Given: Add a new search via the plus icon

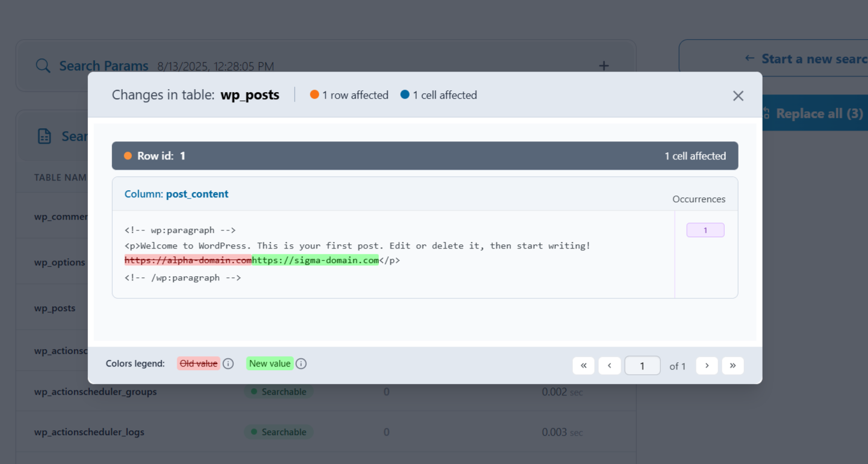Looking at the screenshot, I should tap(603, 66).
